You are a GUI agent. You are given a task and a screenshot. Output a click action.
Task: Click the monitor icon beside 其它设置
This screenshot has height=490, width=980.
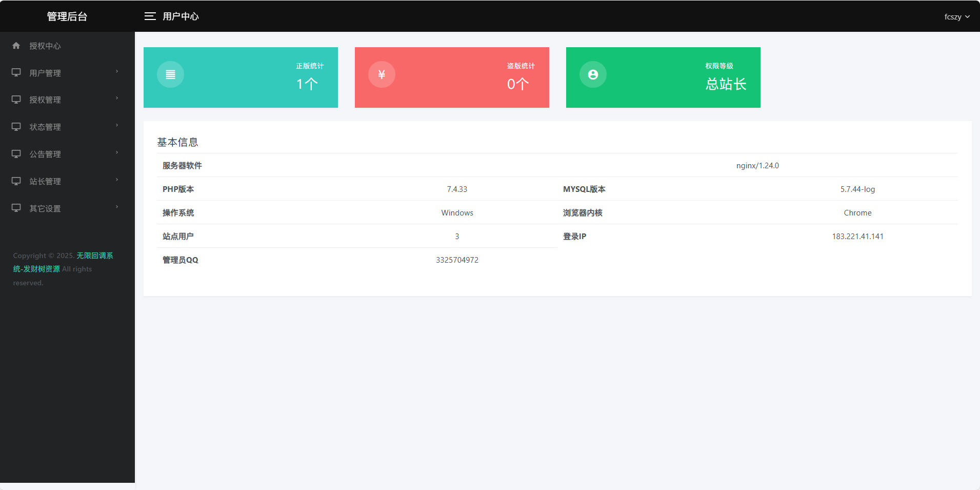click(x=16, y=208)
